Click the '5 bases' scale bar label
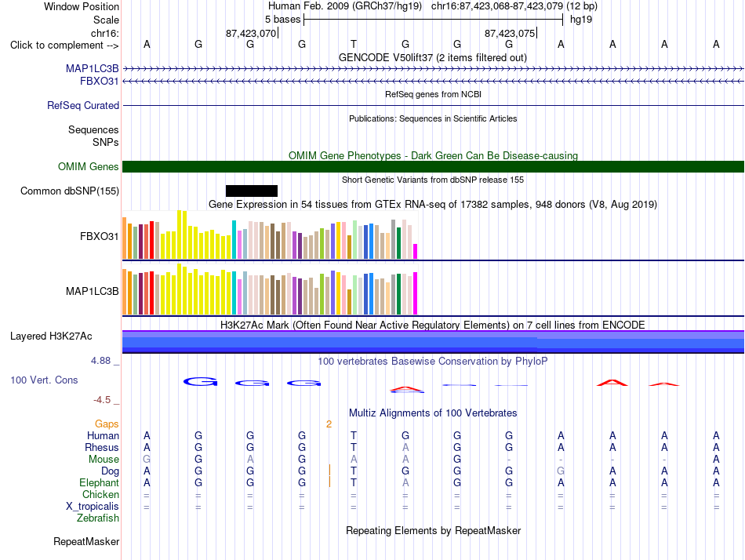 point(282,20)
